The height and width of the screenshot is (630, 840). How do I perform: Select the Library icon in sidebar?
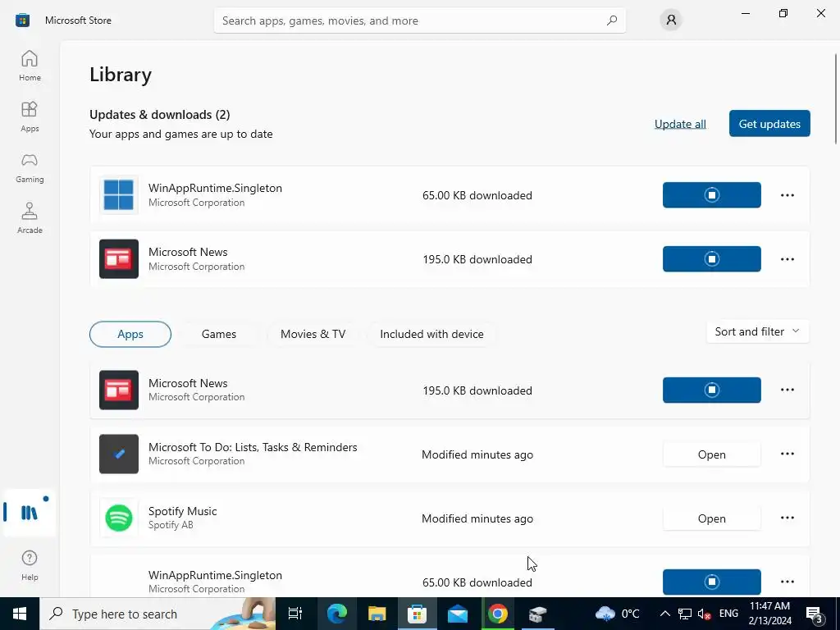pos(30,512)
